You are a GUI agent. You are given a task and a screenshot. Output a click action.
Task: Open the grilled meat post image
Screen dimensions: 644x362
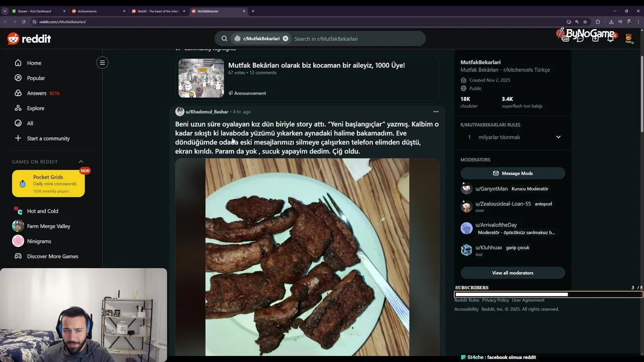(x=307, y=257)
